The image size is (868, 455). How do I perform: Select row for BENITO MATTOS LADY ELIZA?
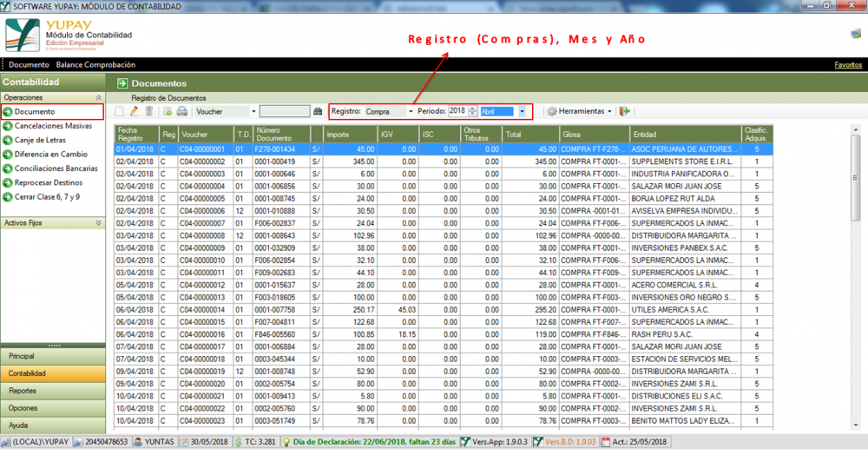tap(444, 421)
